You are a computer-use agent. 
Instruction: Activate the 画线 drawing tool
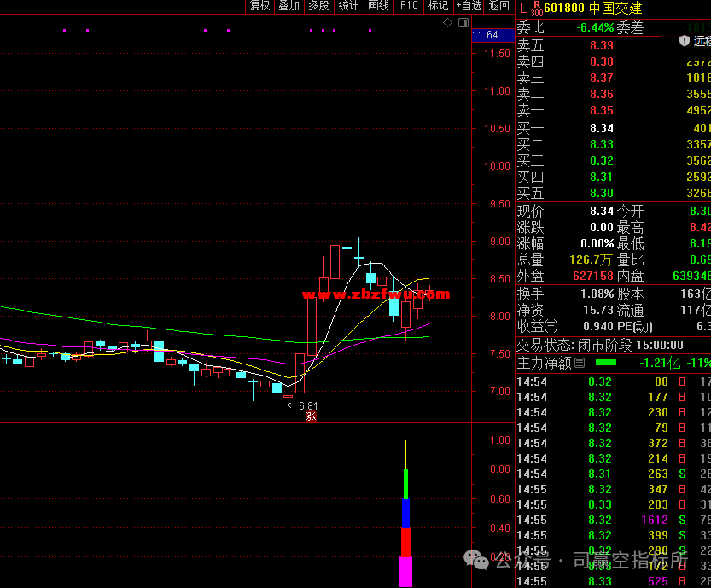coord(378,6)
